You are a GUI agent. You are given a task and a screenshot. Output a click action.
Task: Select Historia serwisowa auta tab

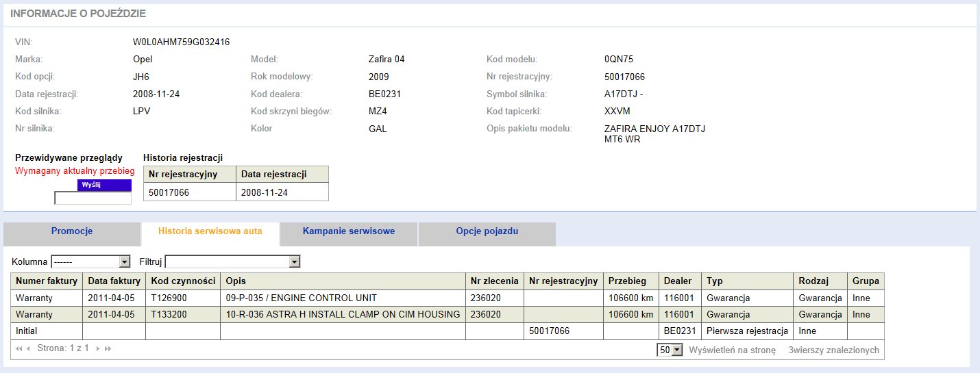point(210,231)
